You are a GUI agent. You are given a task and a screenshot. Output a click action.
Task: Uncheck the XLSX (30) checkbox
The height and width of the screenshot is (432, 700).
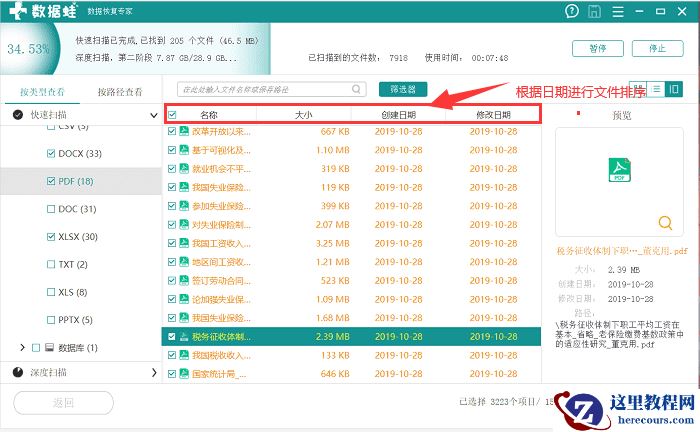coord(51,237)
